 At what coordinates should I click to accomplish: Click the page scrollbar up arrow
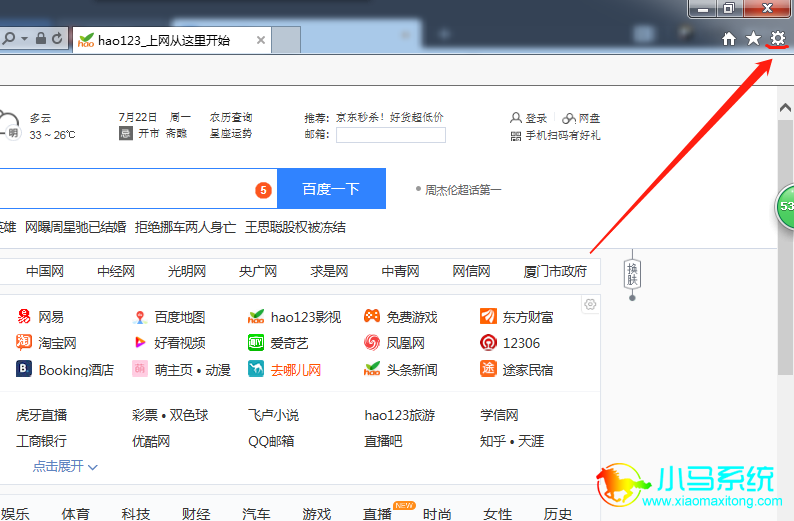pyautogui.click(x=785, y=107)
